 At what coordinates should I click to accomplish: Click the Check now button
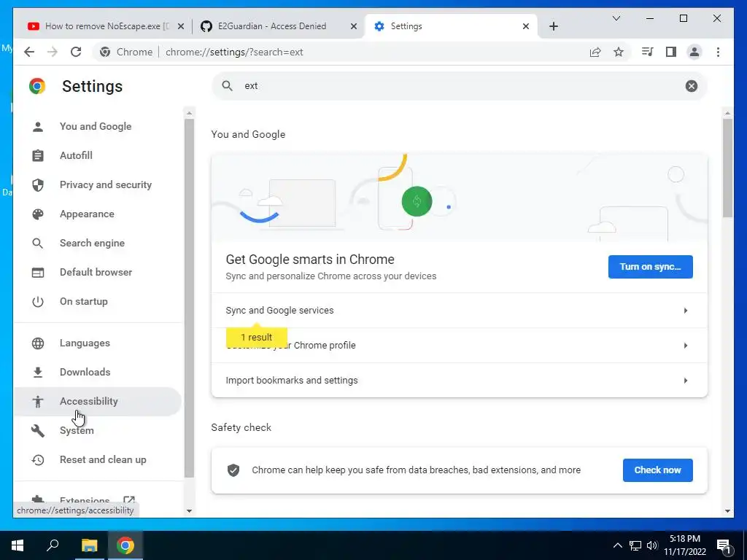click(657, 470)
